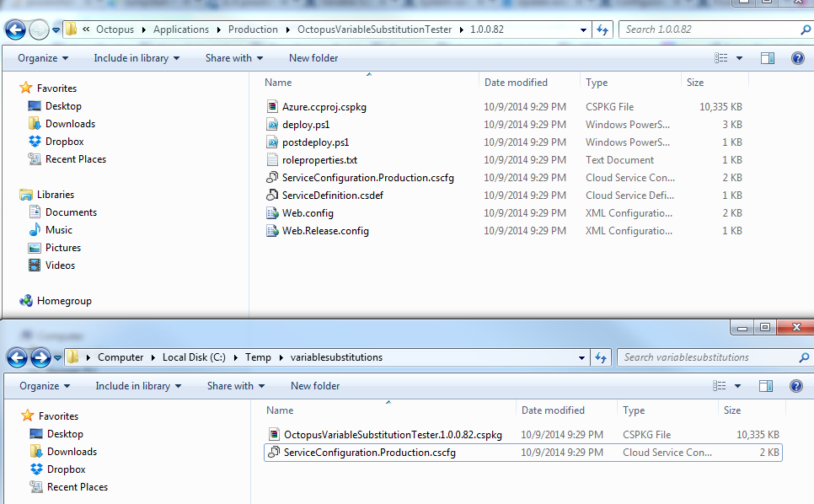Open Dropbox in the upper window sidebar
Image resolution: width=814 pixels, height=504 pixels.
[x=64, y=142]
